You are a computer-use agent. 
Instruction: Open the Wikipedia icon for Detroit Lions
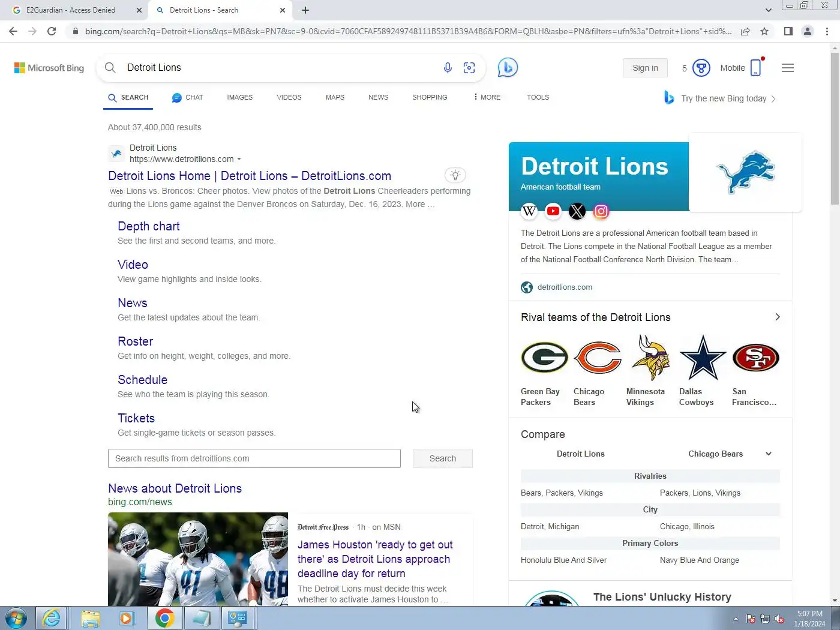529,211
